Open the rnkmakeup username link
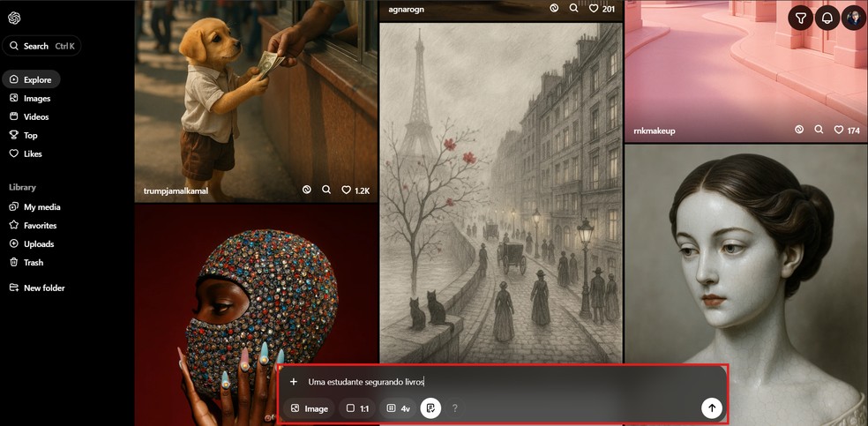The image size is (868, 426). click(x=655, y=131)
